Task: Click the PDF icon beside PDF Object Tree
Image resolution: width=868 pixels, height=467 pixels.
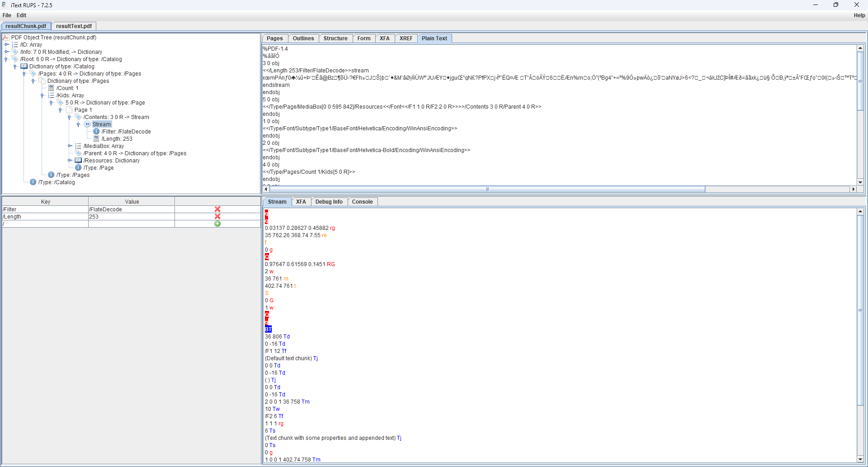Action: [5, 37]
